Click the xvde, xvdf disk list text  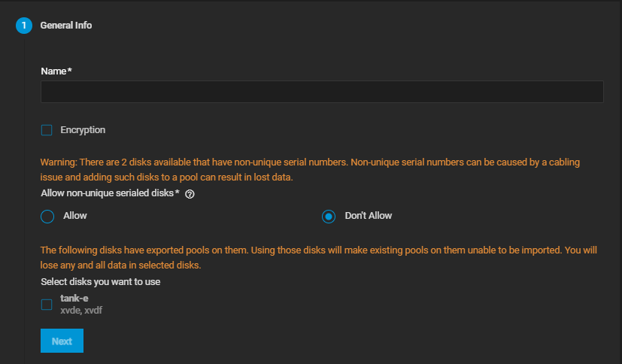click(x=80, y=310)
